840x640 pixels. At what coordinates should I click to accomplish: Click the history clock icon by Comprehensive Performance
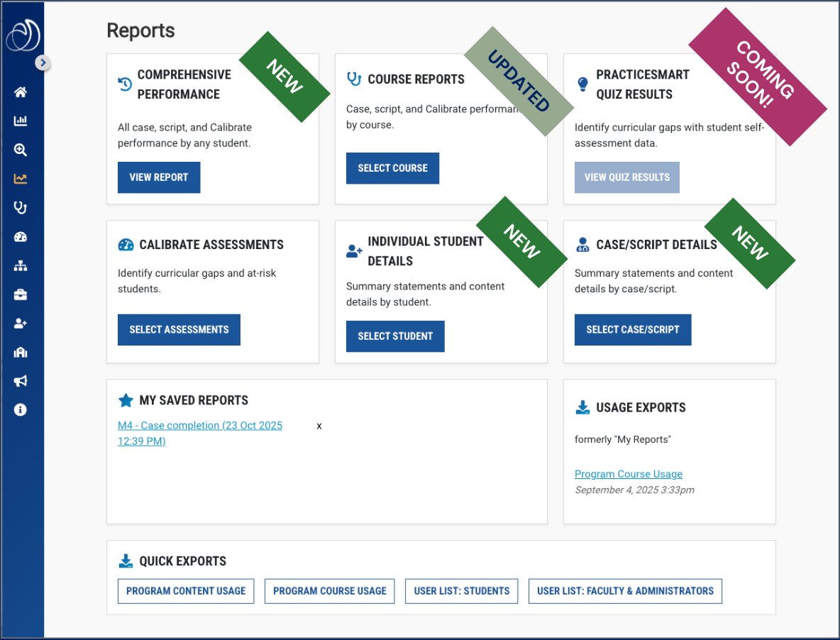125,84
